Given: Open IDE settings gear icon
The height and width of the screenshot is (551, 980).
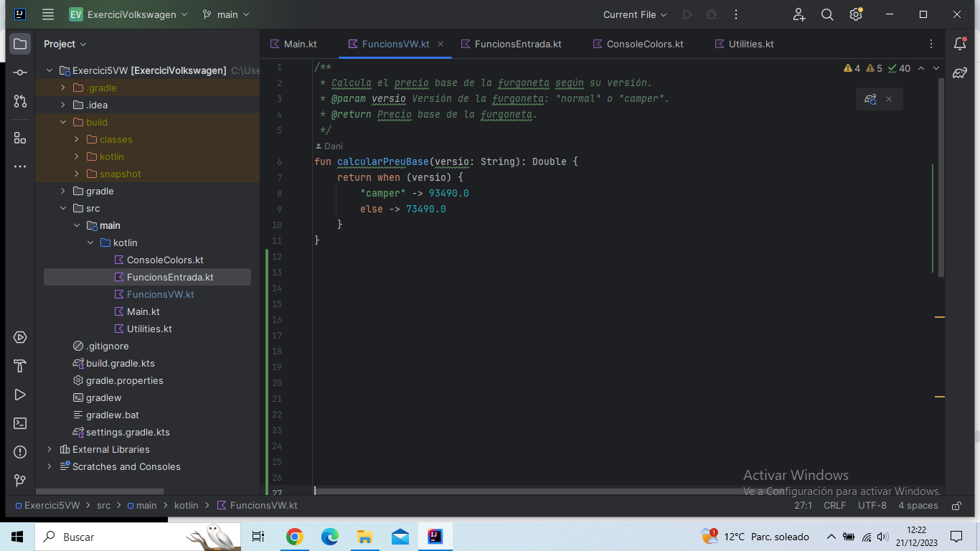Looking at the screenshot, I should [x=855, y=14].
